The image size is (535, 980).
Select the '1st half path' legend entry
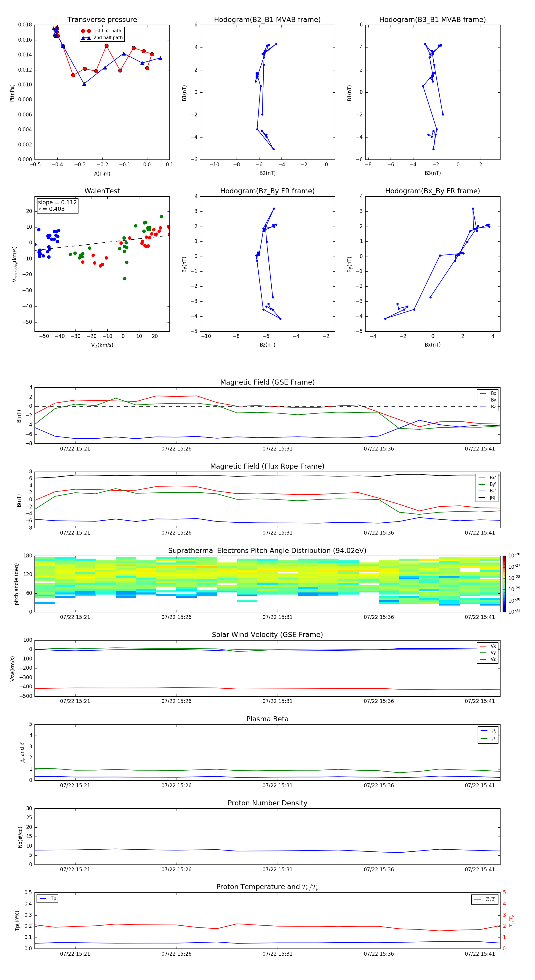click(x=102, y=31)
